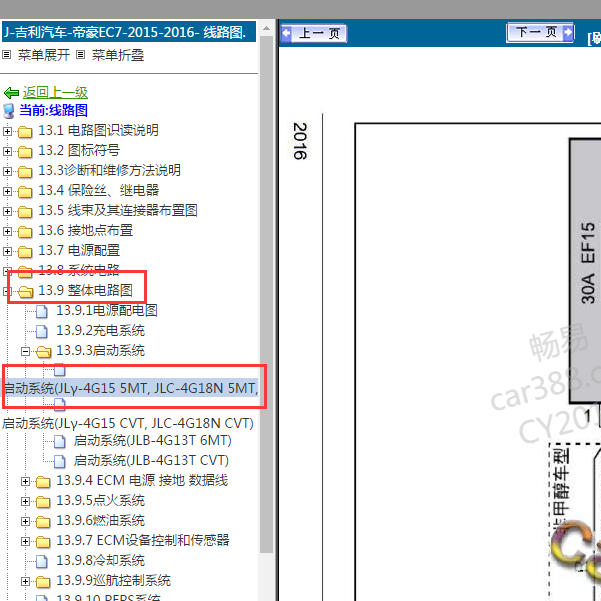Click folder icon of 13.9.4 ECM 电源 接地 数据线
The width and height of the screenshot is (601, 601).
[43, 482]
